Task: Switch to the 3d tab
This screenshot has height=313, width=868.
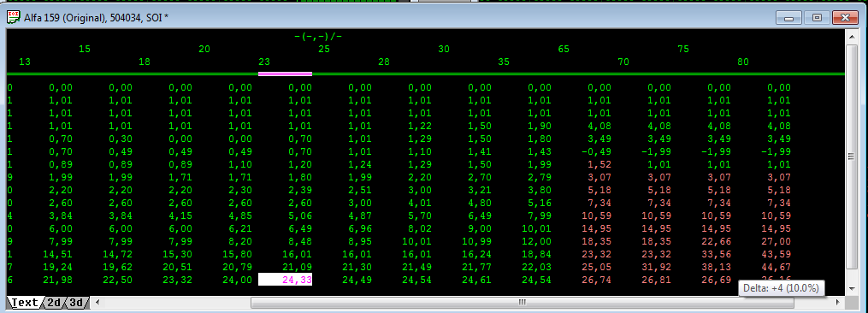Action: [x=76, y=303]
